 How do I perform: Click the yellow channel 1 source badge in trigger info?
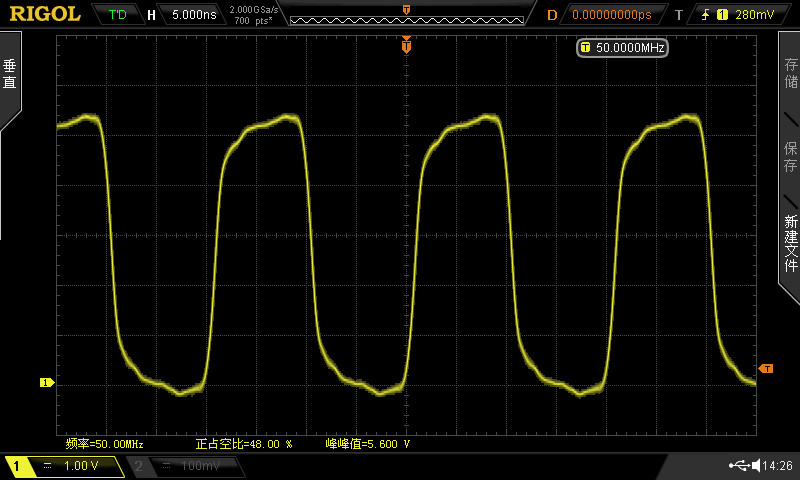pos(722,15)
